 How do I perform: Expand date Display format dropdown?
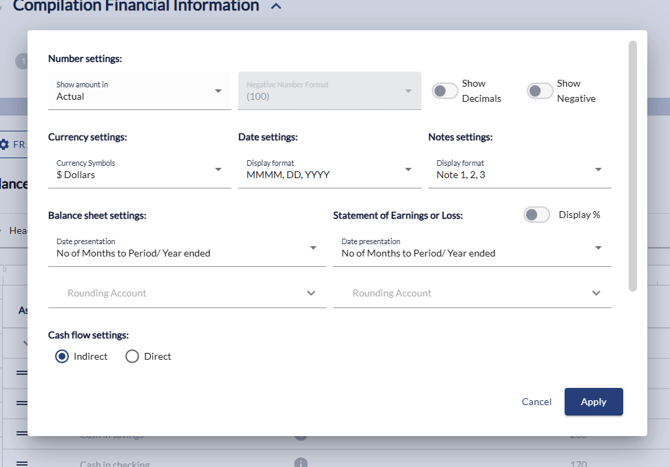pos(329,169)
